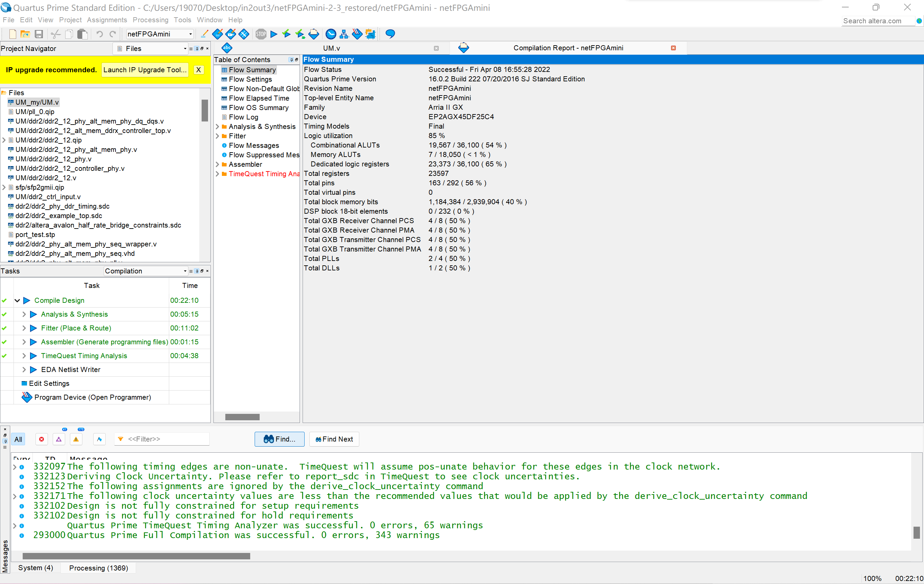Open the Tools menu
This screenshot has width=924, height=584.
(x=182, y=20)
